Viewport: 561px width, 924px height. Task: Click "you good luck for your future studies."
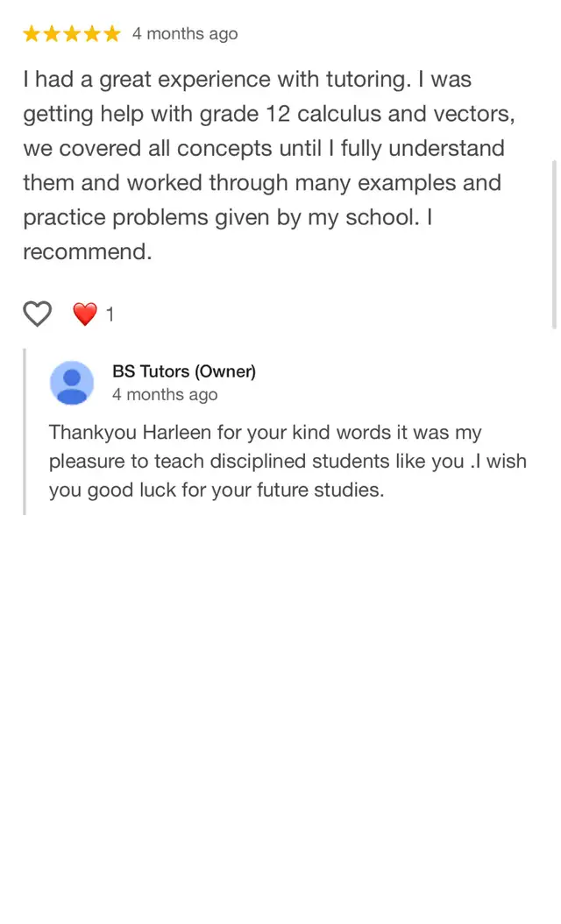pos(217,490)
